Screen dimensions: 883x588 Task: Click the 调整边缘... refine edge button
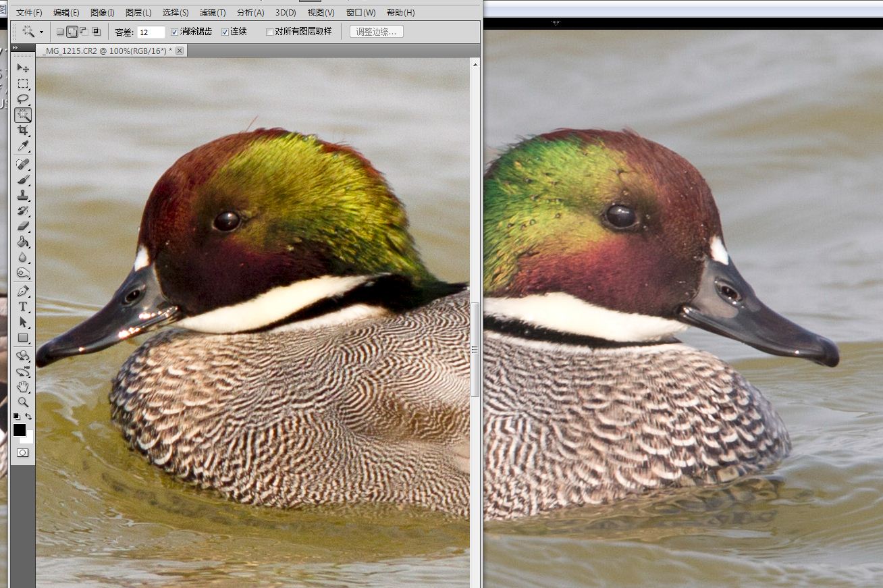coord(376,32)
